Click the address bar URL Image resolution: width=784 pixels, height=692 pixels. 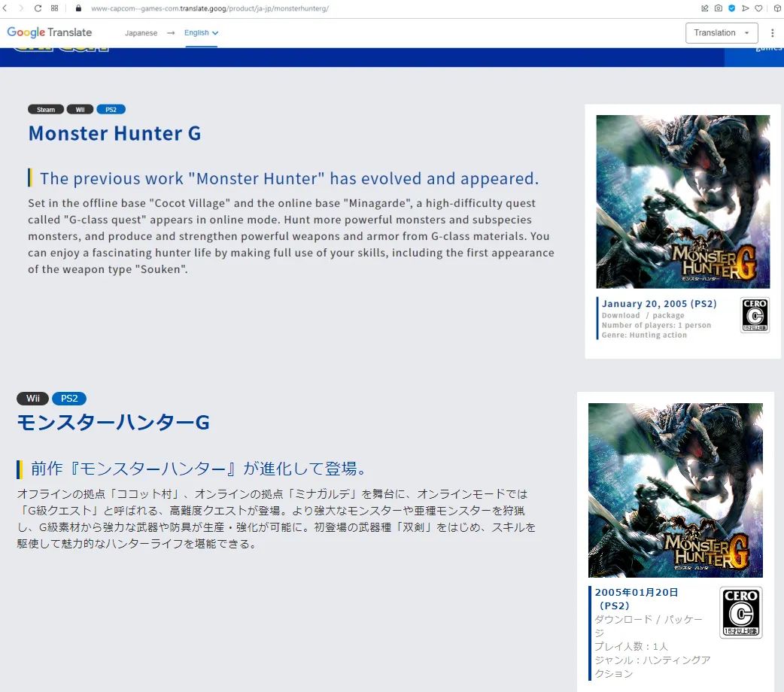[209, 8]
